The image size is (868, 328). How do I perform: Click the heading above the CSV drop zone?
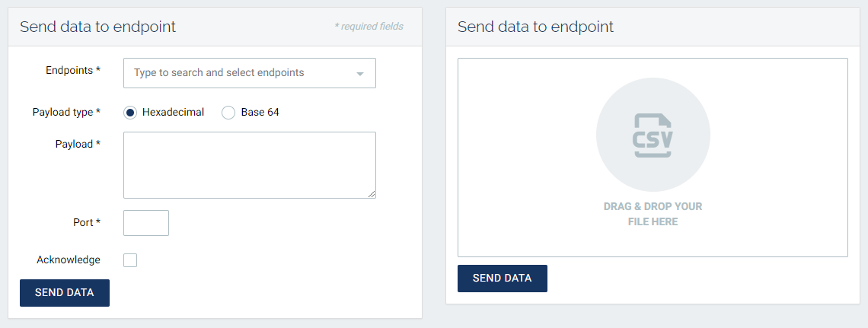(535, 27)
